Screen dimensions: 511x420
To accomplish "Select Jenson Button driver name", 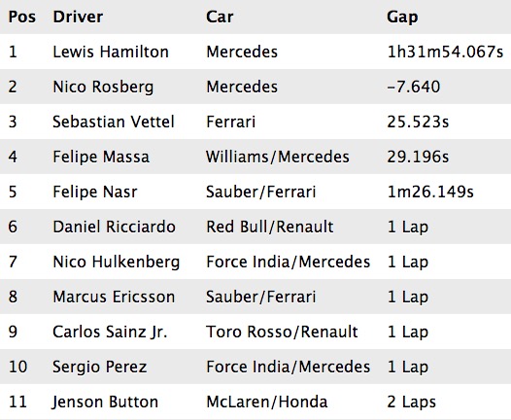I will click(x=105, y=402).
